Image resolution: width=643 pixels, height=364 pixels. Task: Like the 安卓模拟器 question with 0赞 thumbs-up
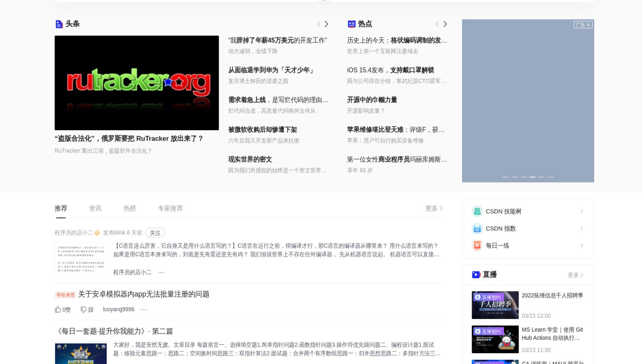[63, 309]
